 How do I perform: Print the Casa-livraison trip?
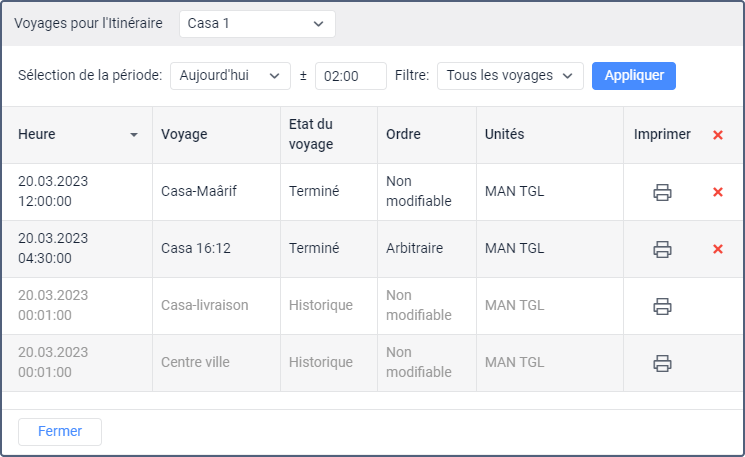pos(662,306)
